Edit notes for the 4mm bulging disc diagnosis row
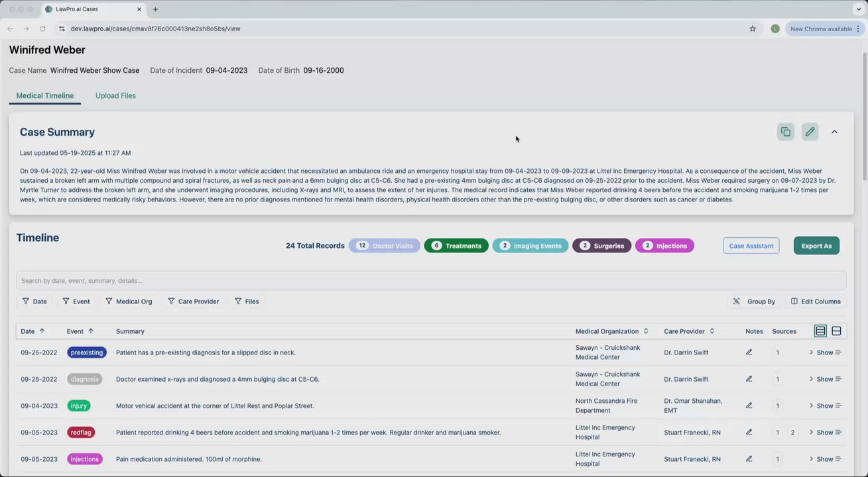 (749, 379)
